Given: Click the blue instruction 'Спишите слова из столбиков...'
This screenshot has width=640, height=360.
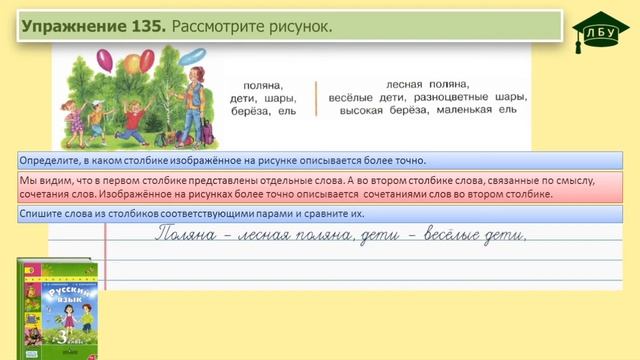Looking at the screenshot, I should (320, 214).
